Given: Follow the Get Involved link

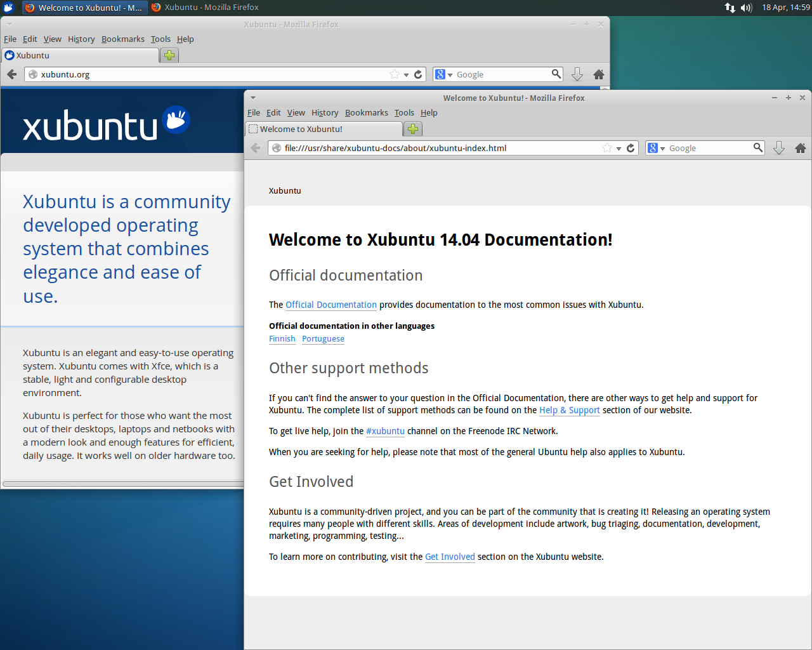Looking at the screenshot, I should point(450,557).
